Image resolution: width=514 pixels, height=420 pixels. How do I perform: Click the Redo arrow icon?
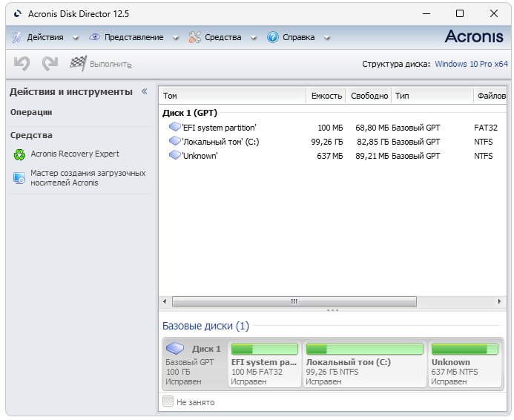50,63
